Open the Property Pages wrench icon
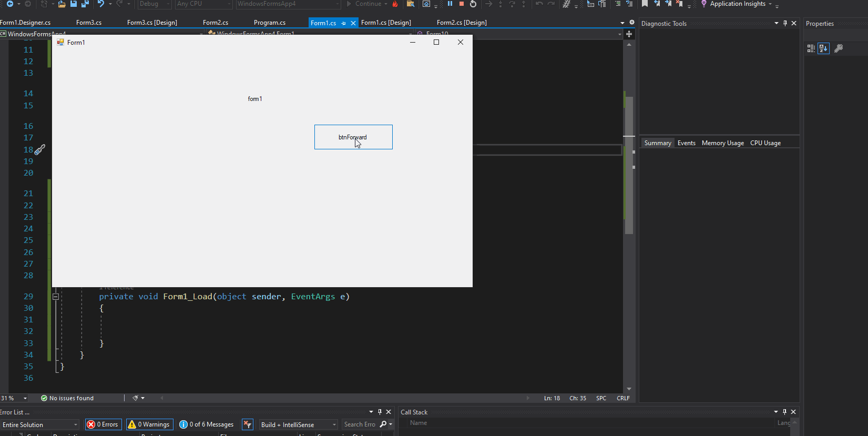This screenshot has height=436, width=868. [x=839, y=48]
